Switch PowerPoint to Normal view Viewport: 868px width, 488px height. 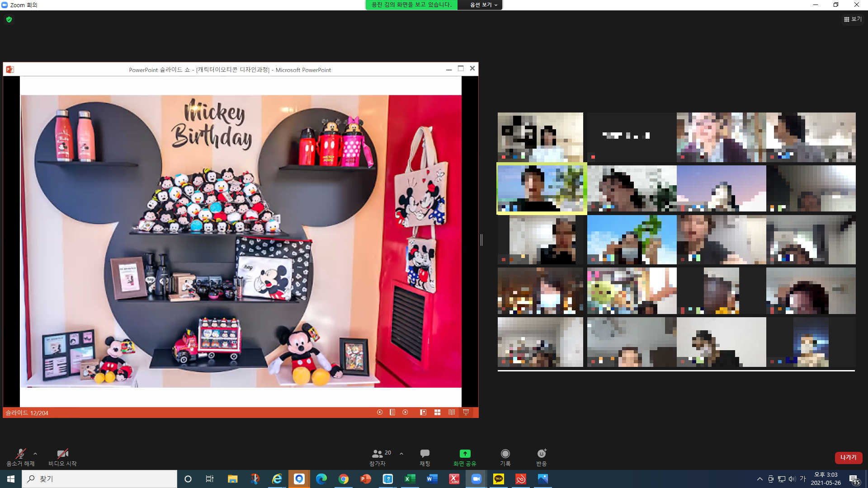423,412
